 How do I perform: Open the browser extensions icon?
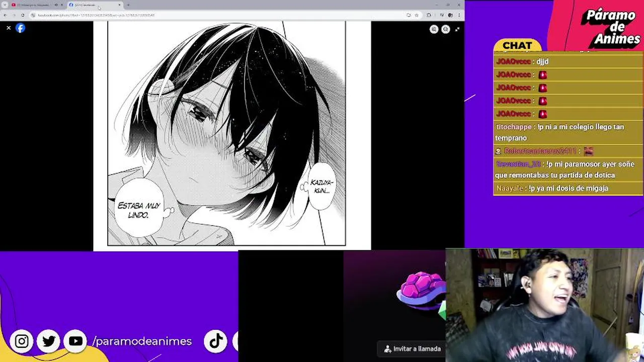(429, 15)
